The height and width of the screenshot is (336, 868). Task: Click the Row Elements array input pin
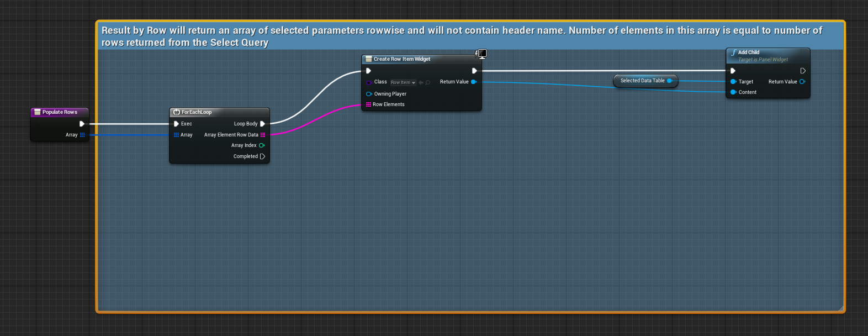coord(368,104)
